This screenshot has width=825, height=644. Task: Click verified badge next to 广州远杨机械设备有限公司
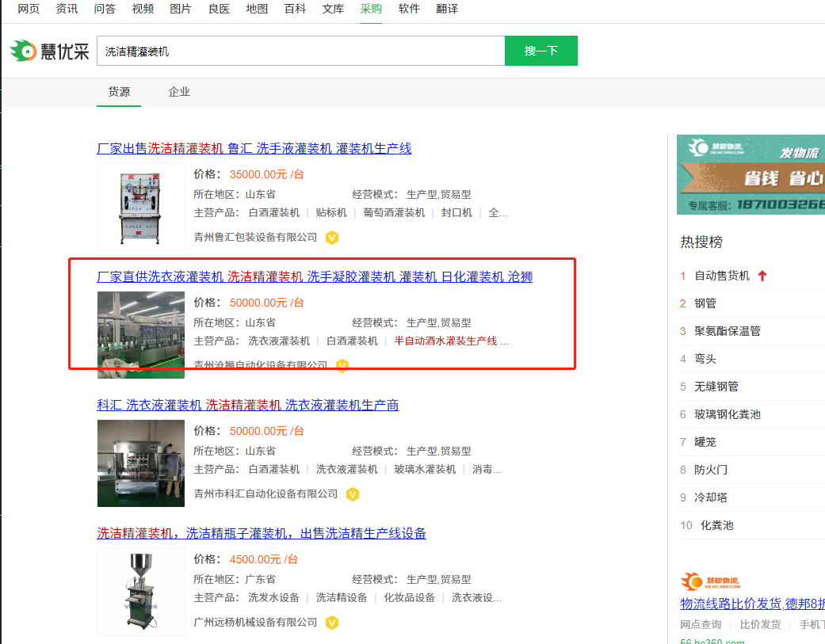click(x=332, y=623)
